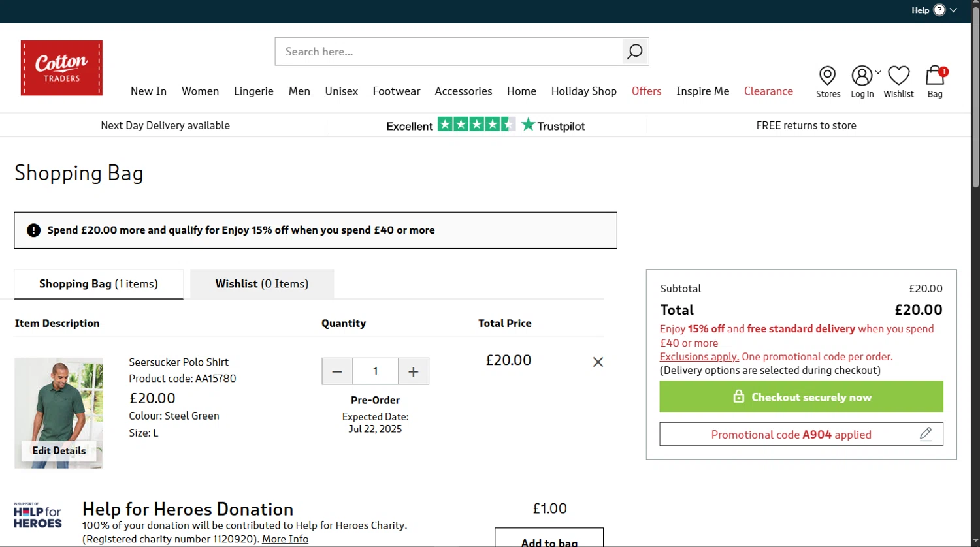Screen dimensions: 980x547
Task: Click the Help question mark icon
Action: pyautogui.click(x=939, y=10)
